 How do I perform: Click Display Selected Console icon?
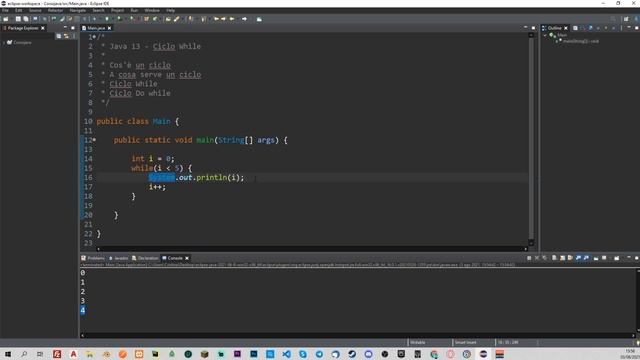click(604, 258)
